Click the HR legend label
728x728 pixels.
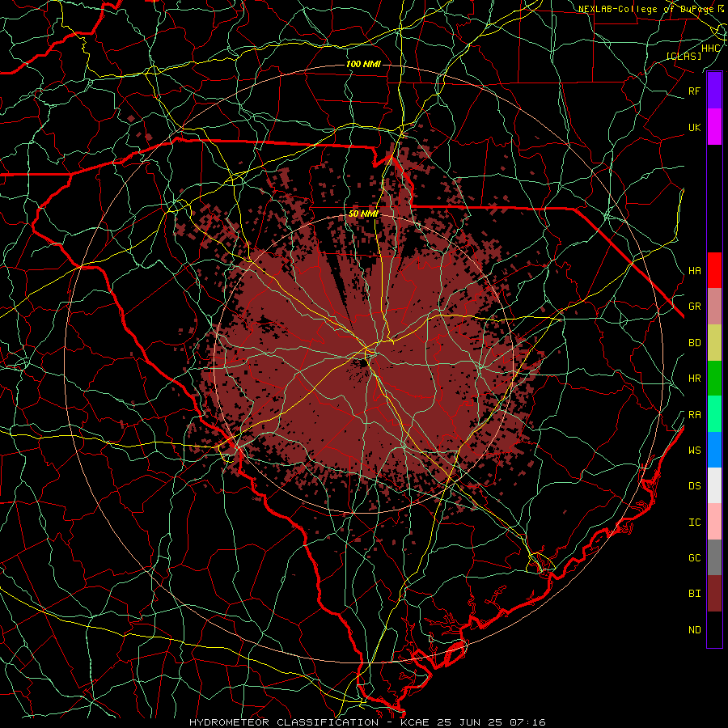694,379
